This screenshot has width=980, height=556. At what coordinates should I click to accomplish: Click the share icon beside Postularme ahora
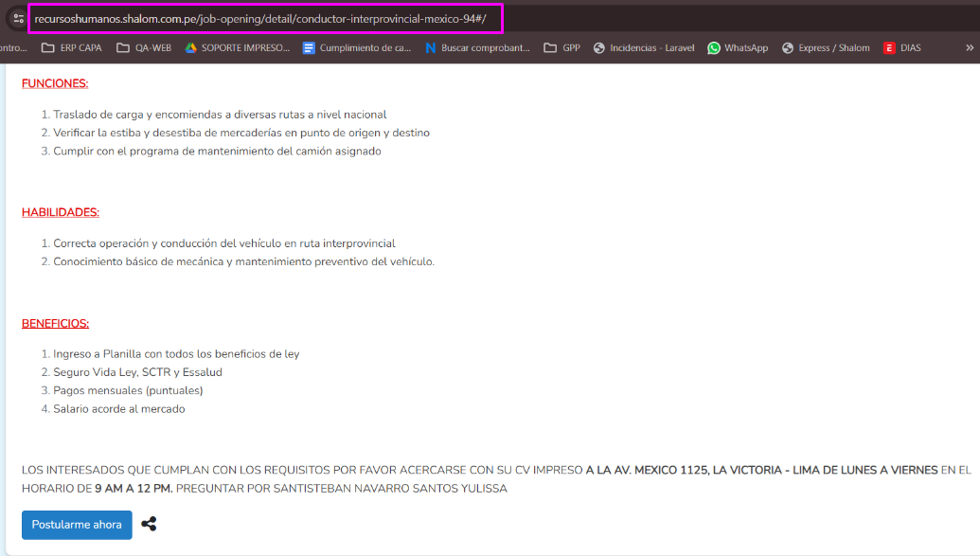click(x=149, y=524)
